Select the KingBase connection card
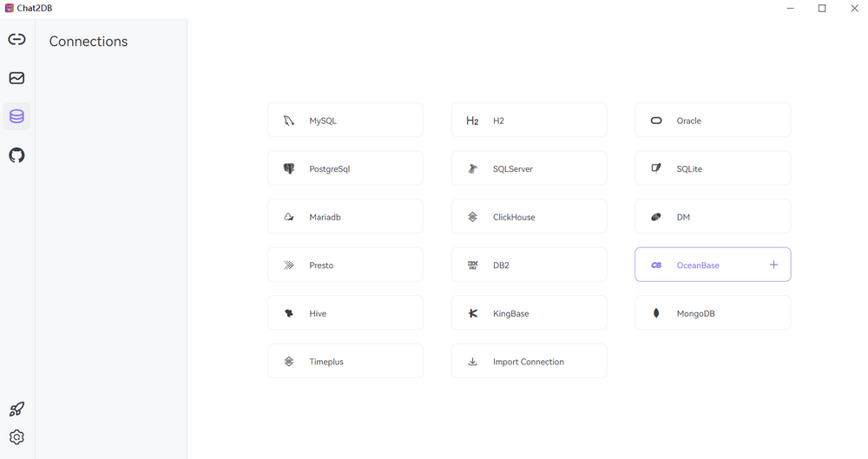This screenshot has height=459, width=868. pyautogui.click(x=529, y=313)
